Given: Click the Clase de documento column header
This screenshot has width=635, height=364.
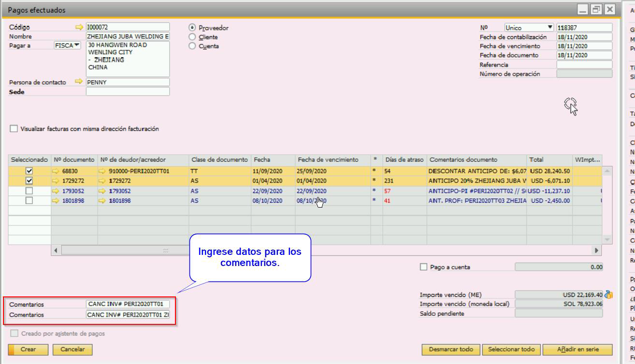Looking at the screenshot, I should coord(220,160).
